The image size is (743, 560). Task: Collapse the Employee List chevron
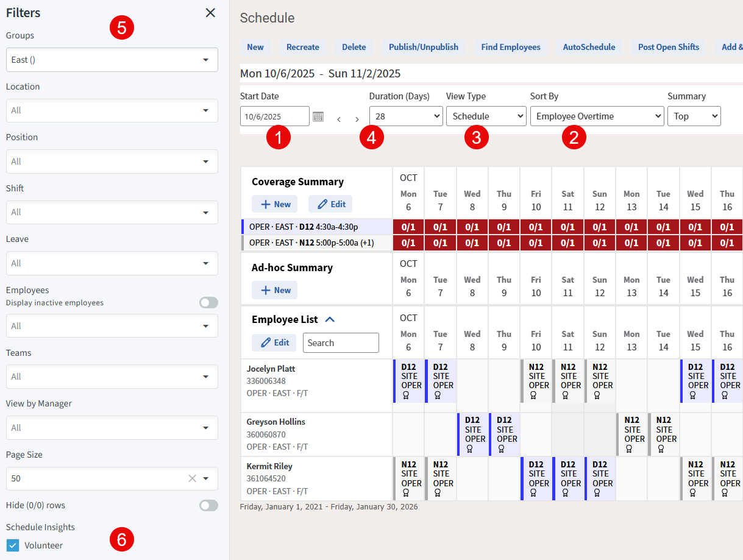[330, 319]
